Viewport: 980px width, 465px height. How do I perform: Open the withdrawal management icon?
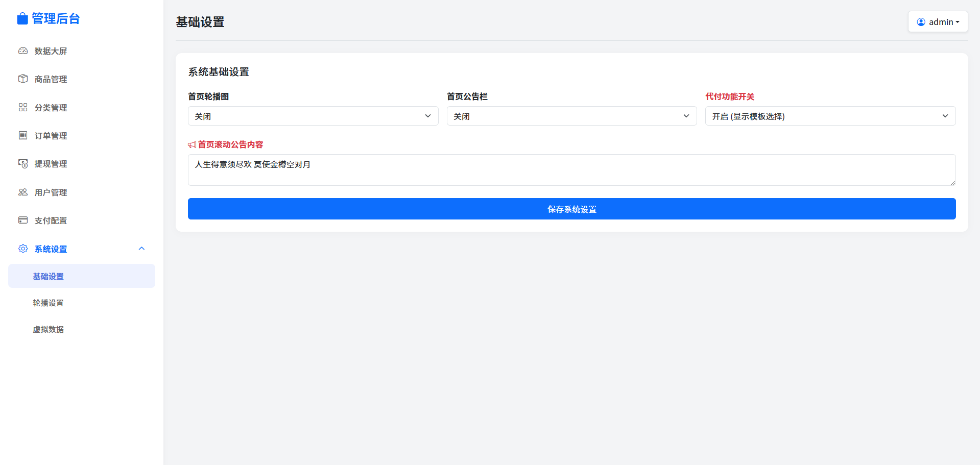pos(23,164)
